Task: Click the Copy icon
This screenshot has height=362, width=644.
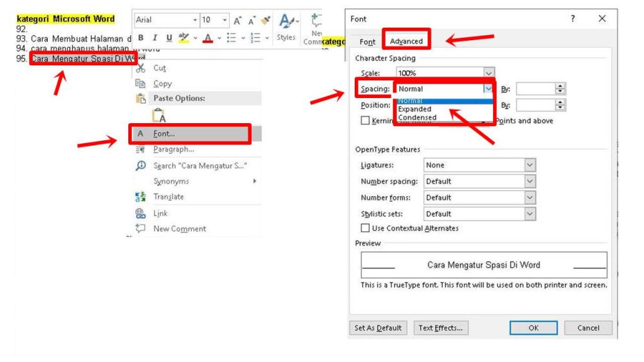Action: coord(142,83)
